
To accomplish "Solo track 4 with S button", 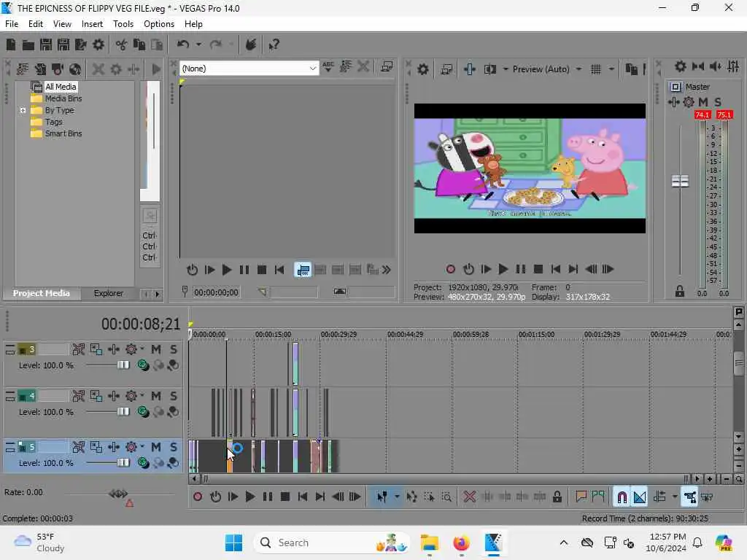I will 174,396.
